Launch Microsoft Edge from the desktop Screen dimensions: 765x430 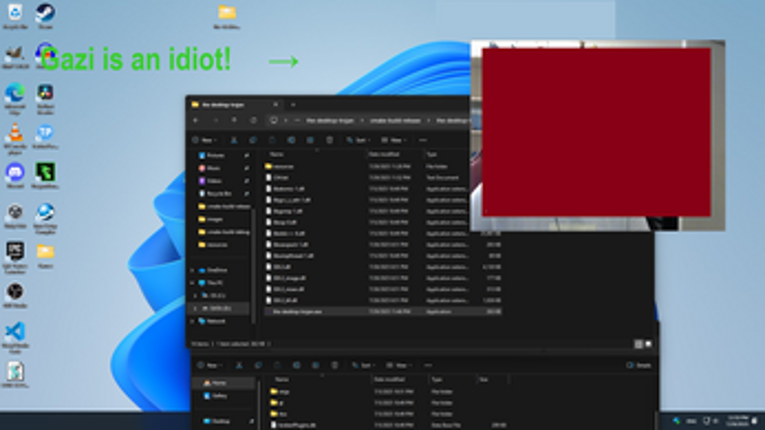click(x=15, y=98)
